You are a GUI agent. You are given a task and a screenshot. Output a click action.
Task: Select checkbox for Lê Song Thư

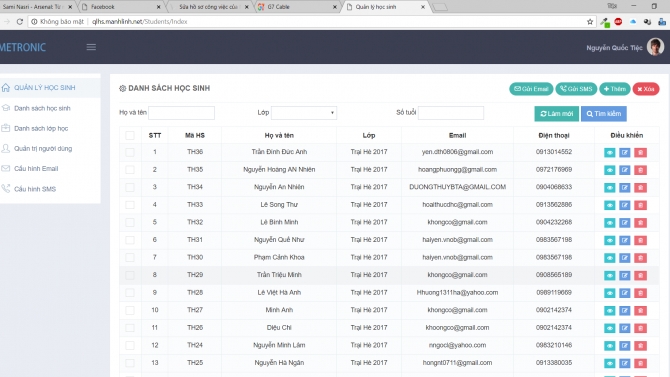(130, 205)
